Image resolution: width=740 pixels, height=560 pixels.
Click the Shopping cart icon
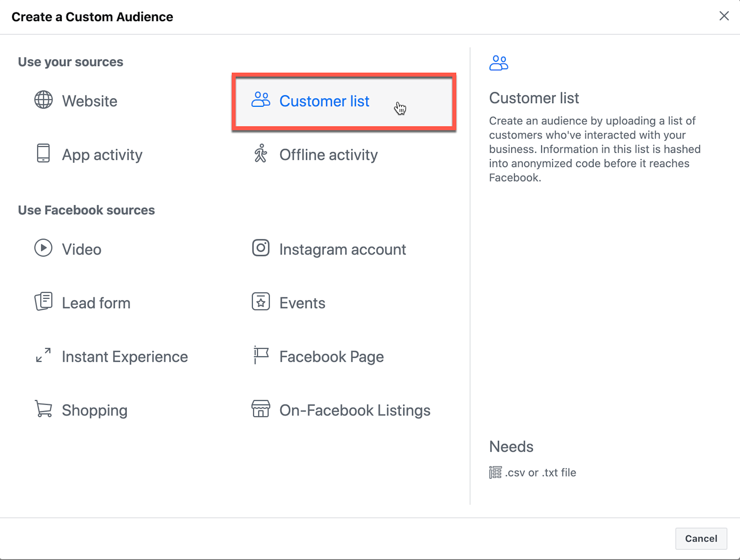point(43,409)
